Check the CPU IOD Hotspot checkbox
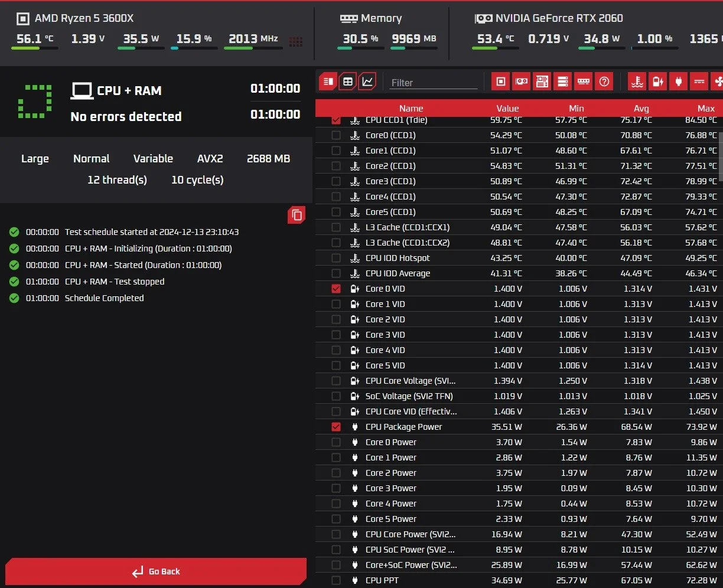Image resolution: width=723 pixels, height=588 pixels. click(336, 258)
